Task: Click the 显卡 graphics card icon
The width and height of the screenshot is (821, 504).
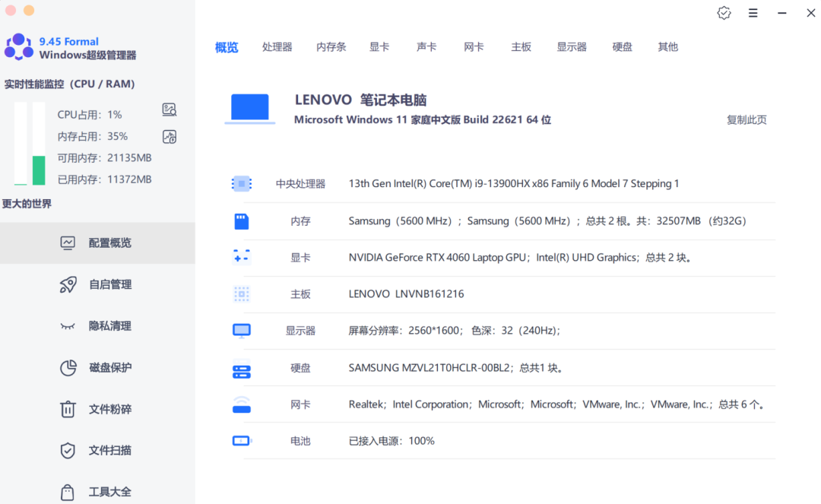Action: click(241, 257)
